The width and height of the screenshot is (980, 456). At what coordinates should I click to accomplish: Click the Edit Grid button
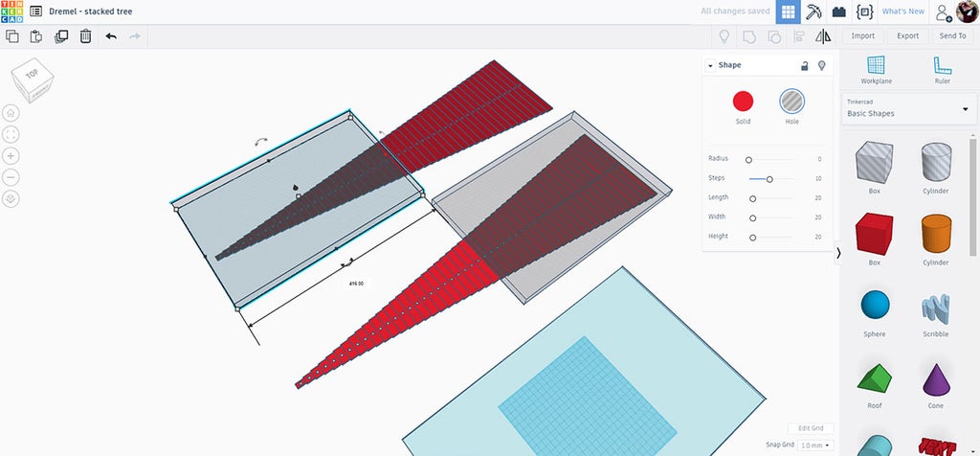pyautogui.click(x=811, y=428)
